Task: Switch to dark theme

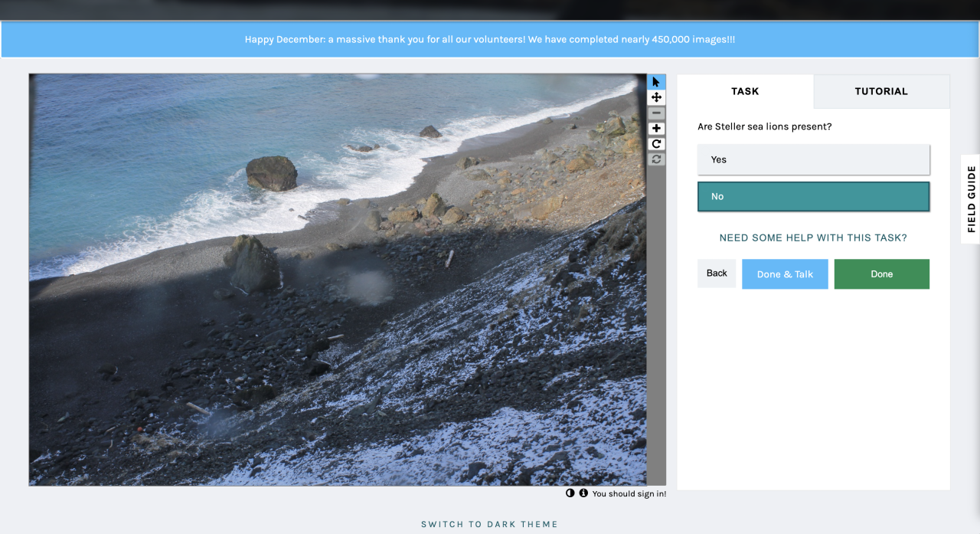Action: click(489, 525)
